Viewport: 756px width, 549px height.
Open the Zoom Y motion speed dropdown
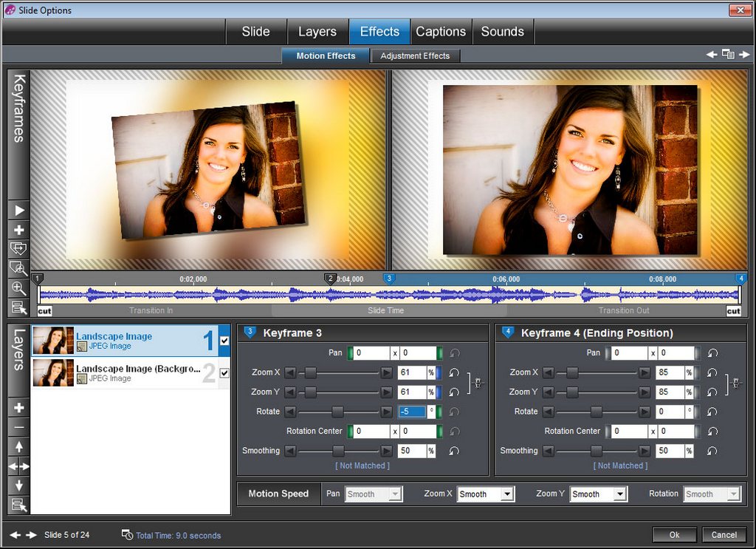click(x=598, y=494)
